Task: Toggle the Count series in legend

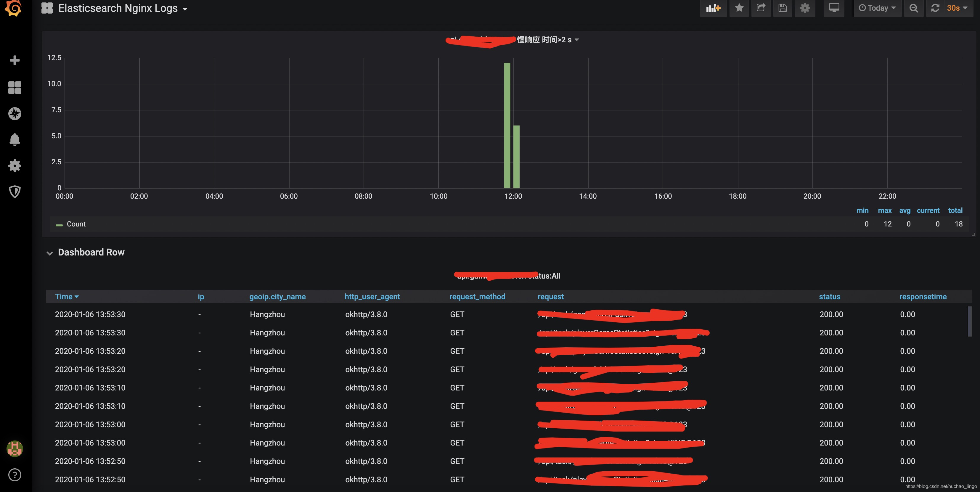Action: (x=76, y=224)
